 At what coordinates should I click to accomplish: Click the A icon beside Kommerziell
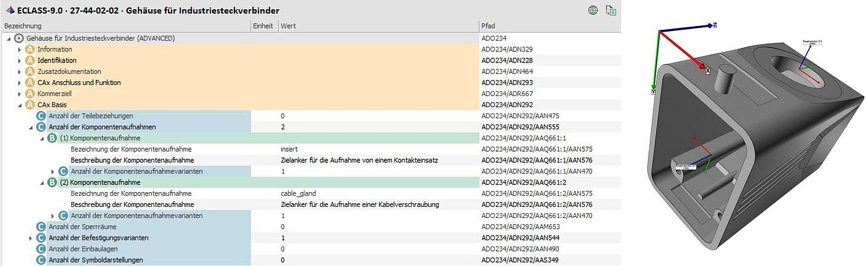30,94
